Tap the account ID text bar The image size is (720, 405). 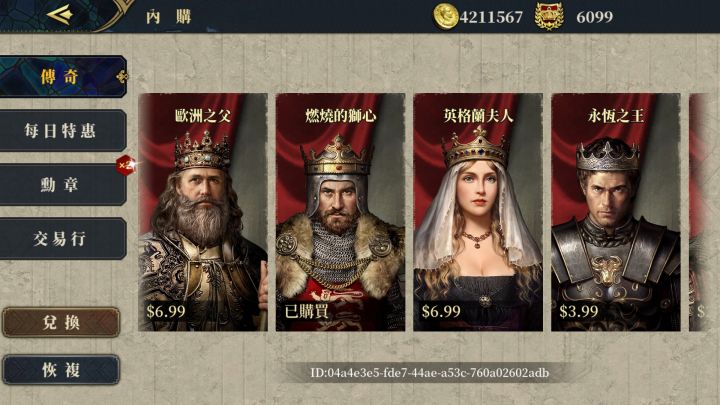tap(430, 373)
